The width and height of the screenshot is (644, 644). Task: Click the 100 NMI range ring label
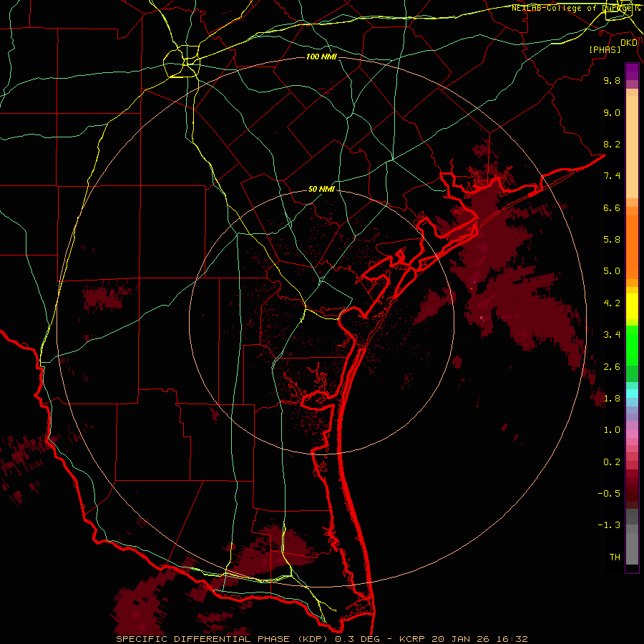(x=321, y=57)
